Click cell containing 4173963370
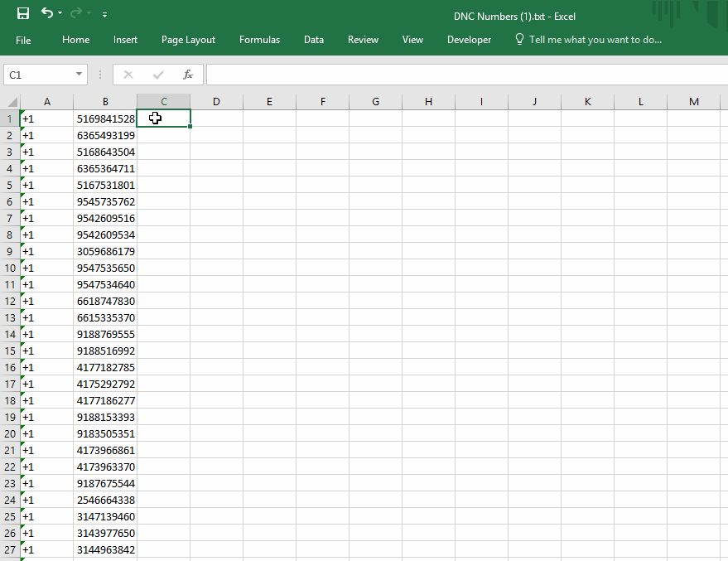 [x=105, y=467]
